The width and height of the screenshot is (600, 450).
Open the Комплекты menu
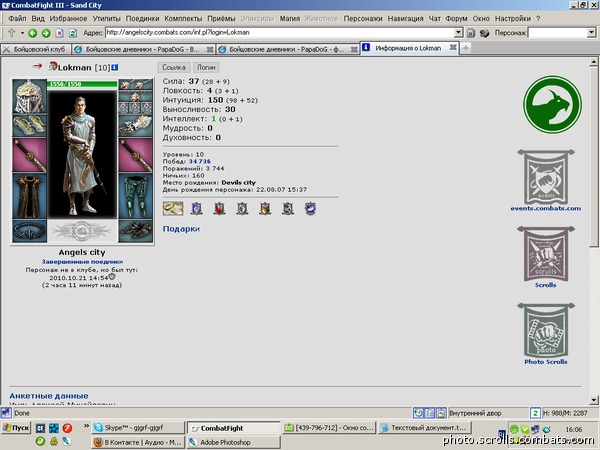[x=183, y=18]
